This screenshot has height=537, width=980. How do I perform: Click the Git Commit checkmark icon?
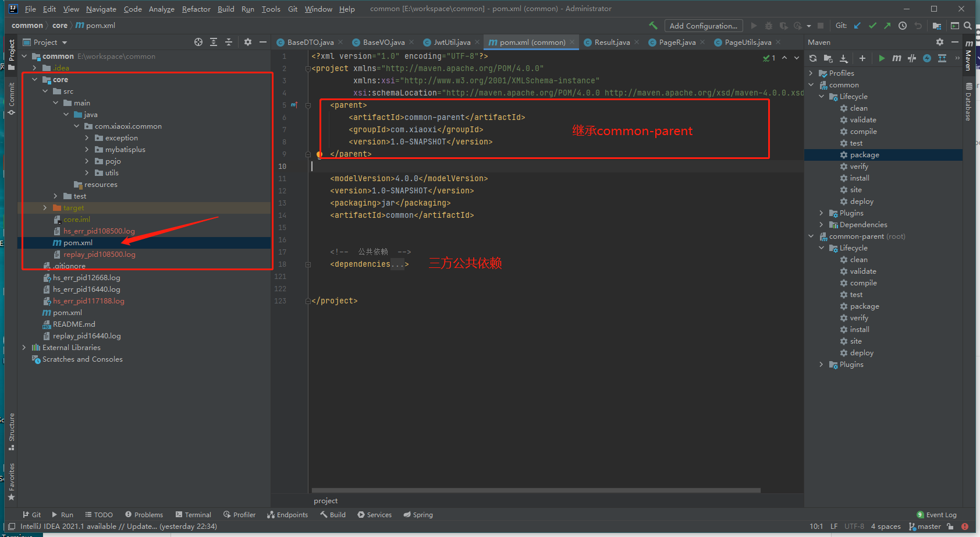(x=872, y=26)
